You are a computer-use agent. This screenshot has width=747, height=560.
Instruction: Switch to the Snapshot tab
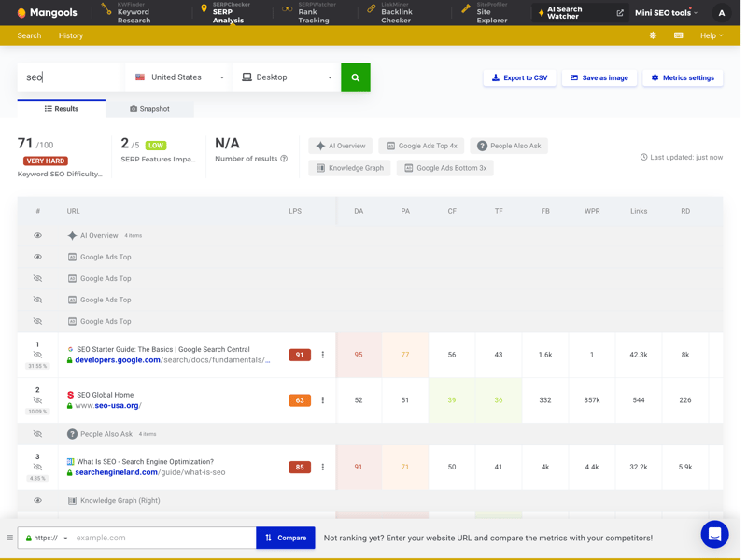pyautogui.click(x=149, y=109)
